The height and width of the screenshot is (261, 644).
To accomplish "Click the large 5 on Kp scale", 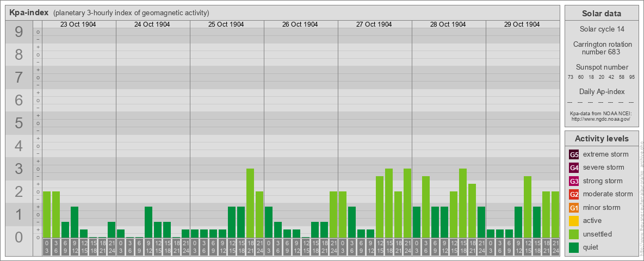I will 19,123.
